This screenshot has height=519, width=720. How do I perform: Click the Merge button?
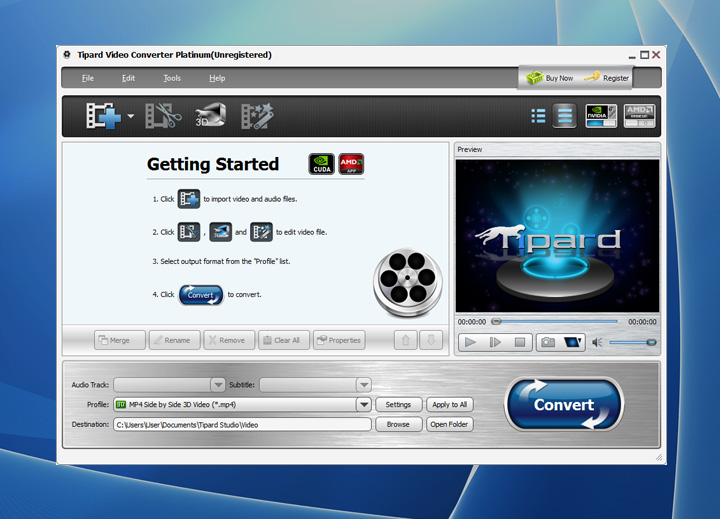point(120,340)
